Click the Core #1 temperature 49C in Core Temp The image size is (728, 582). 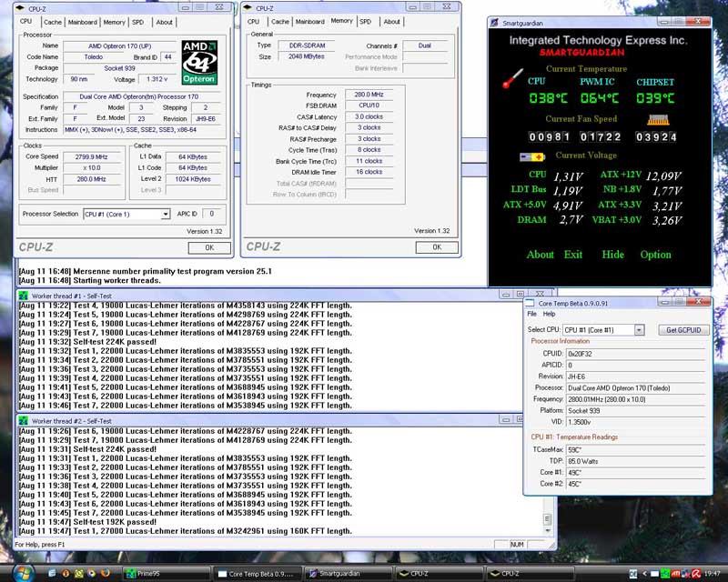pyautogui.click(x=635, y=473)
